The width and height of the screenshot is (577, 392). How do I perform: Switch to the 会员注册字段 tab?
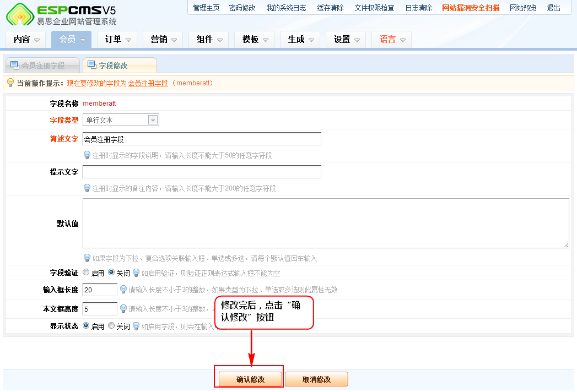coord(42,66)
